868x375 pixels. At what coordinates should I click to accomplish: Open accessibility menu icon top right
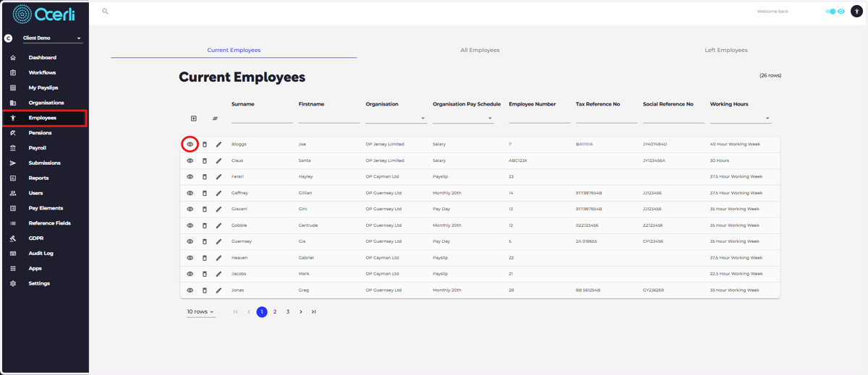(856, 12)
